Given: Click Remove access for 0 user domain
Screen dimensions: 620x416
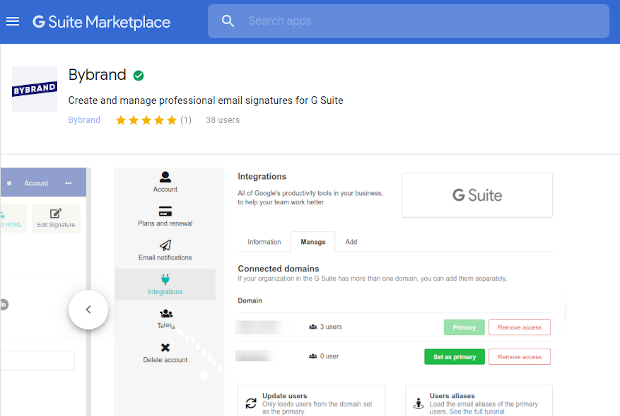Looking at the screenshot, I should pos(520,357).
